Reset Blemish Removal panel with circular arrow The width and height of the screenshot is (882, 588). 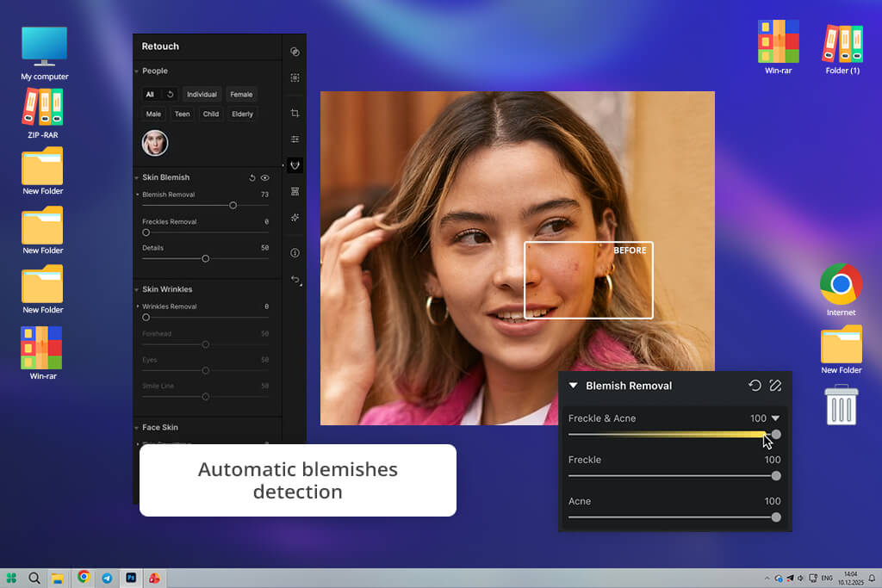[755, 386]
